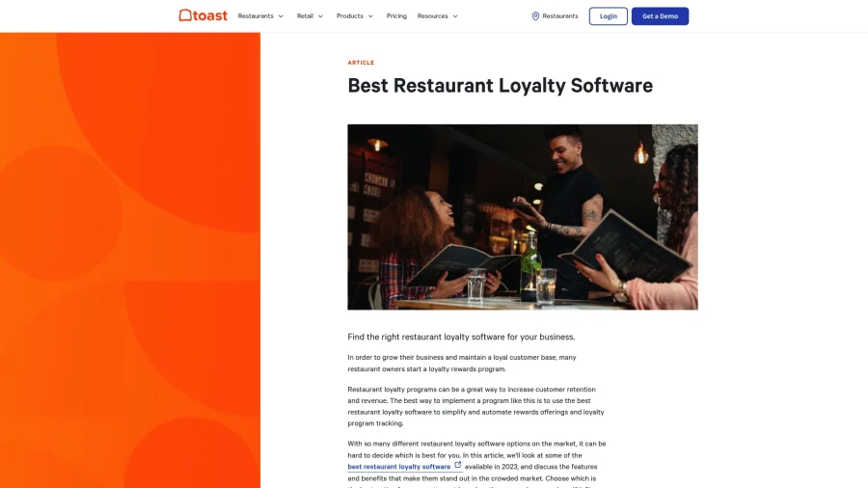868x488 pixels.
Task: Select the Retail menu label
Action: pyautogui.click(x=305, y=16)
